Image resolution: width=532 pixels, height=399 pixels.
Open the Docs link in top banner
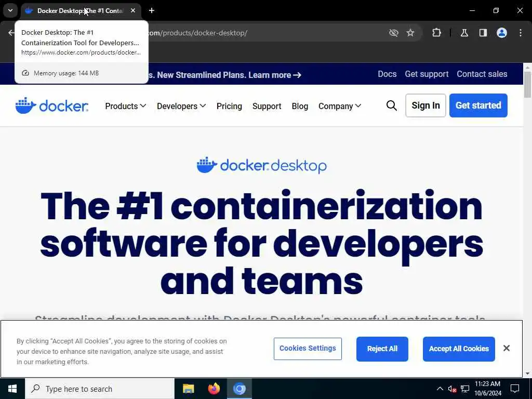[x=387, y=74]
